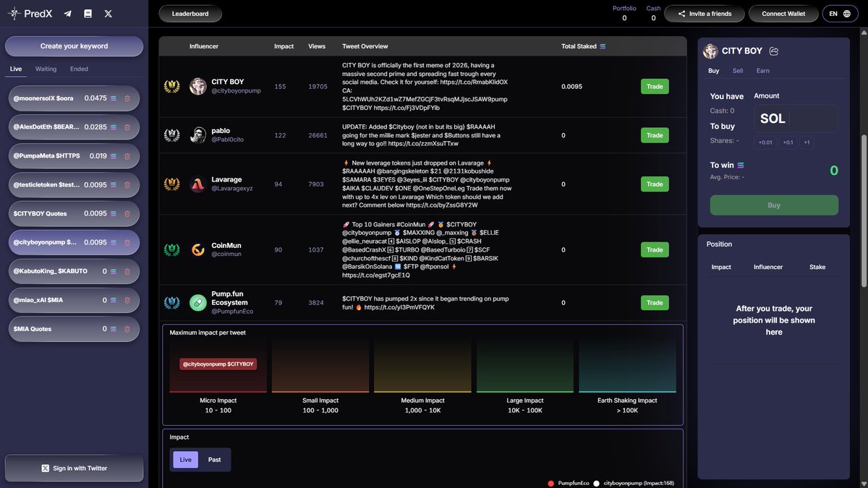Click the gold laurel rank badge for CITY BOY
Viewport: 868px width, 488px height.
(x=172, y=87)
